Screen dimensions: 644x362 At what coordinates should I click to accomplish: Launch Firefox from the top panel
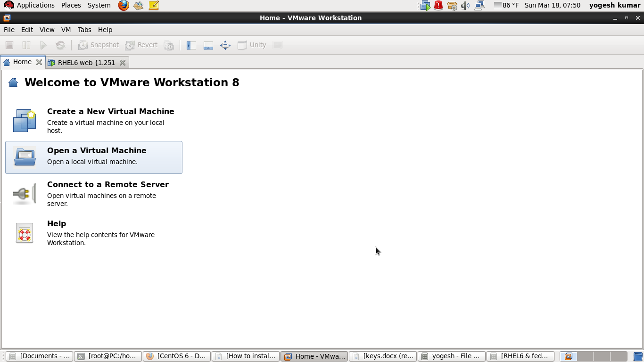pos(124,5)
